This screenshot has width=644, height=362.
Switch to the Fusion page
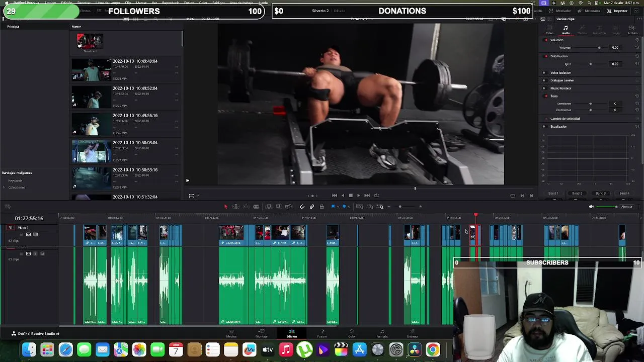[x=322, y=334]
